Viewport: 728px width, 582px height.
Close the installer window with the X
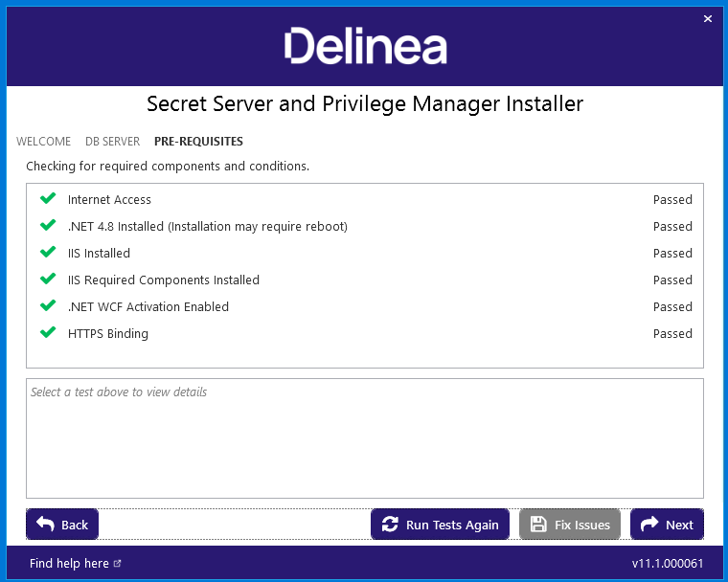click(x=708, y=18)
